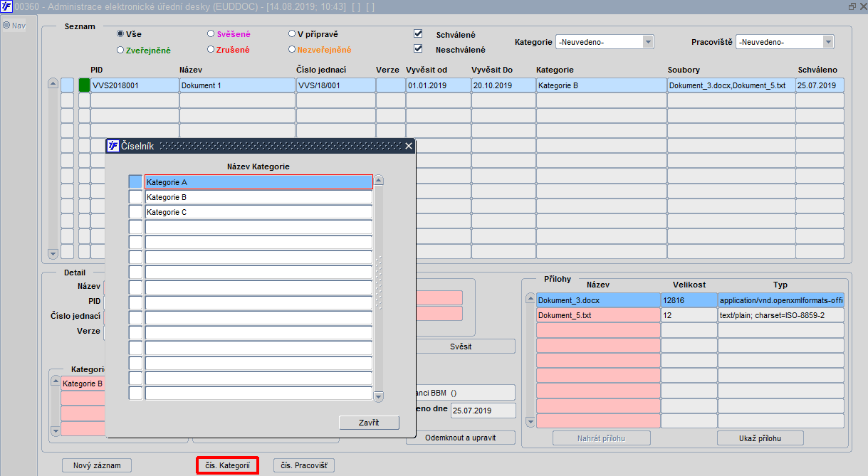Viewport: 868px width, 476px height.
Task: Click scroll up arrow of Detail Kategorie list
Action: 55,381
